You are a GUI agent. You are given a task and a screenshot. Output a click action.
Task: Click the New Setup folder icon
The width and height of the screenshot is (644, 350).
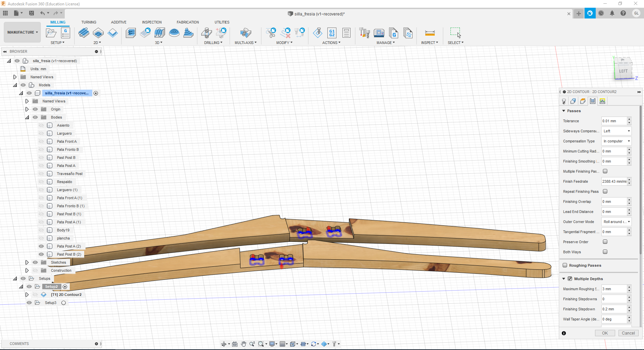(51, 33)
